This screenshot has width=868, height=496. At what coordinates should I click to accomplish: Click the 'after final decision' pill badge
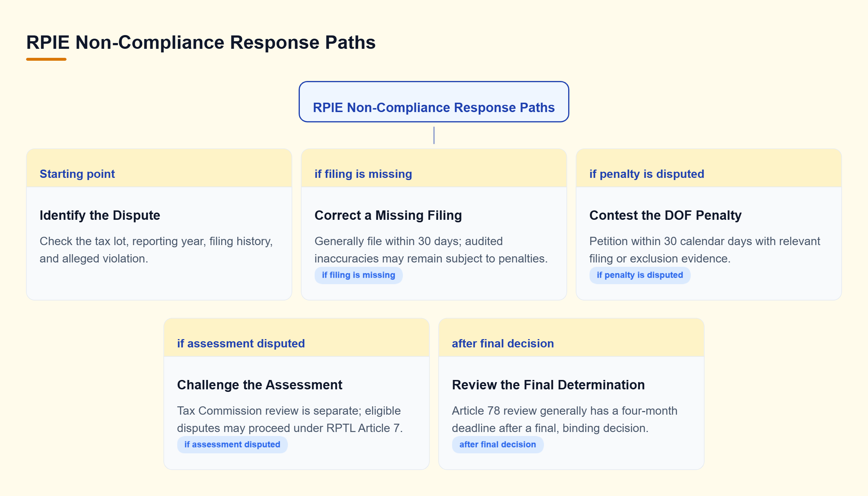pos(498,445)
